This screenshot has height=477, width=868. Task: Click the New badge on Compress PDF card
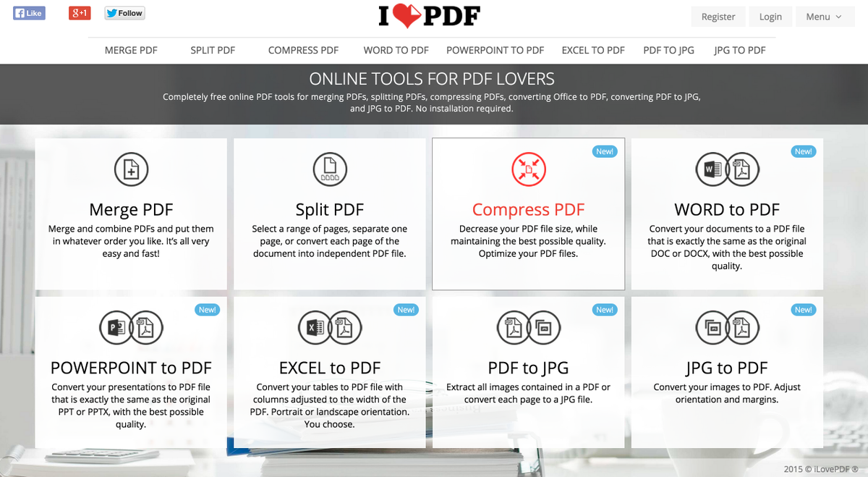[605, 151]
